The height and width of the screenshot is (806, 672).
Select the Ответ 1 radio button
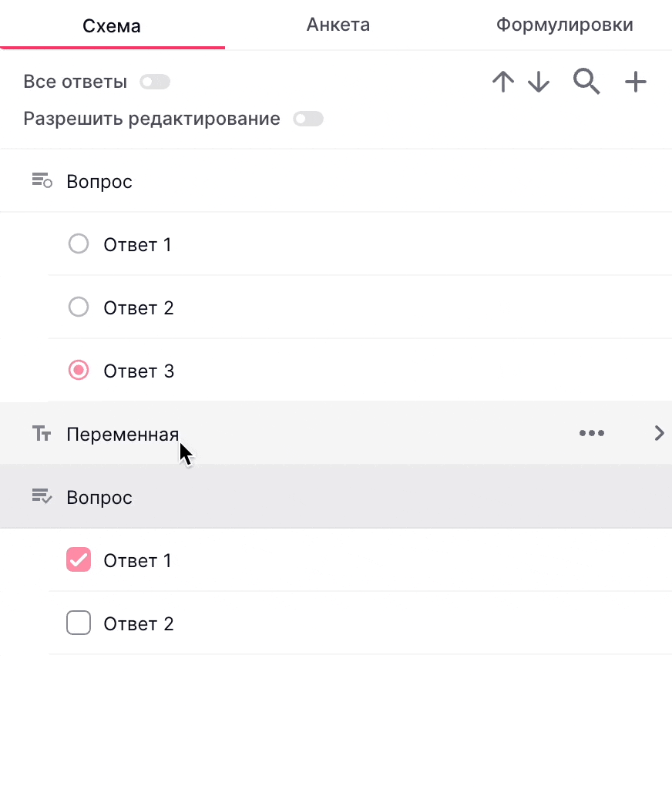[x=79, y=244]
